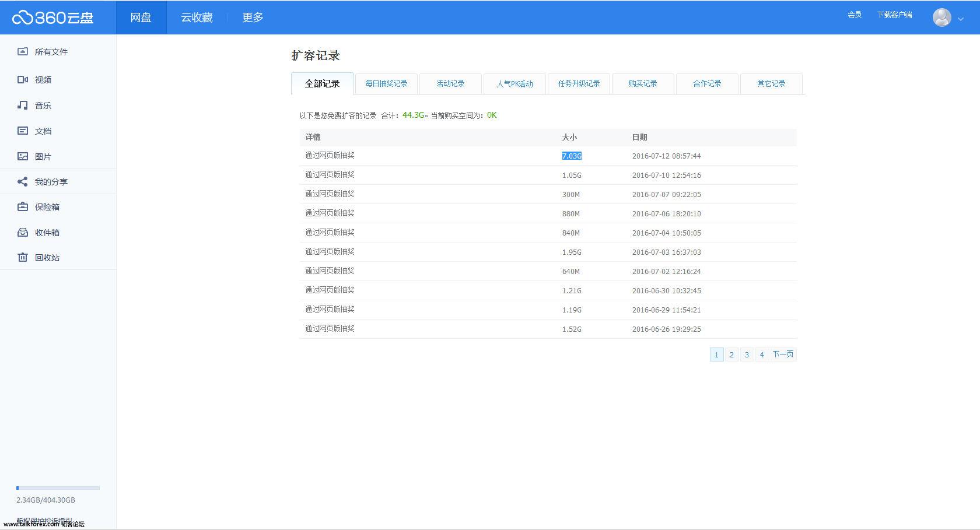Click the 840M size cell
The image size is (980, 530).
coord(571,233)
